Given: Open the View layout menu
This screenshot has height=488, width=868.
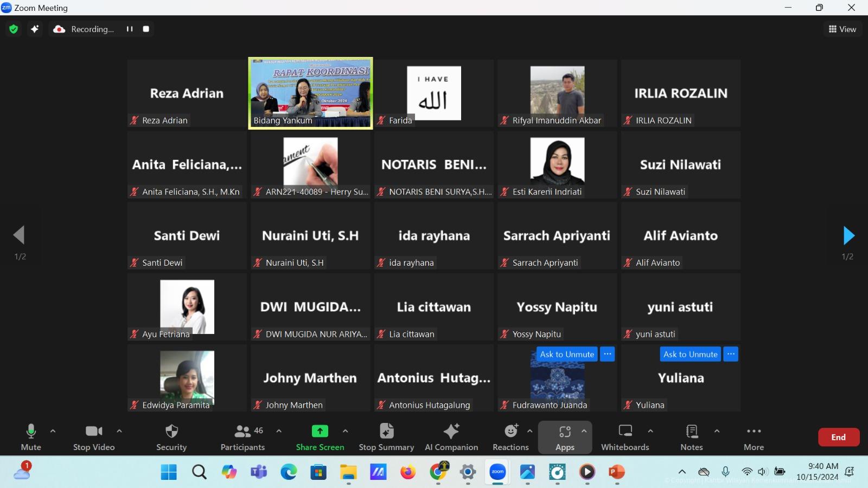Looking at the screenshot, I should pyautogui.click(x=843, y=29).
